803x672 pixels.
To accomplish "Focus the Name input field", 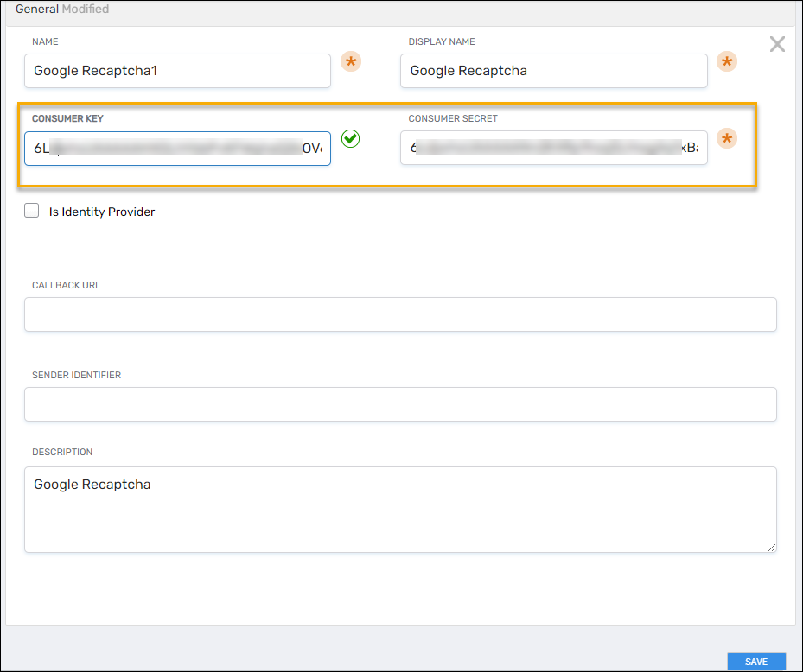I will click(177, 71).
